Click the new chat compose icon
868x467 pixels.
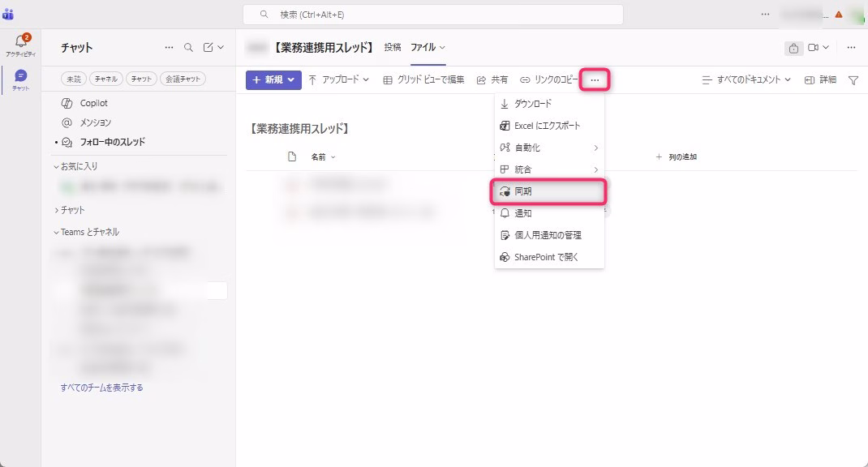click(x=208, y=48)
